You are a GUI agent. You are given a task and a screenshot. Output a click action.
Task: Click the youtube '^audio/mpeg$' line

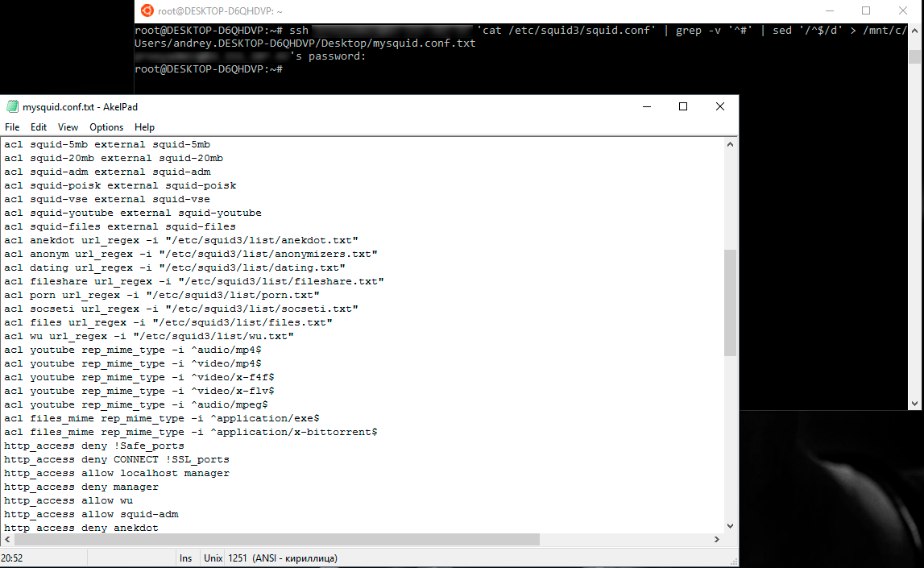click(136, 404)
